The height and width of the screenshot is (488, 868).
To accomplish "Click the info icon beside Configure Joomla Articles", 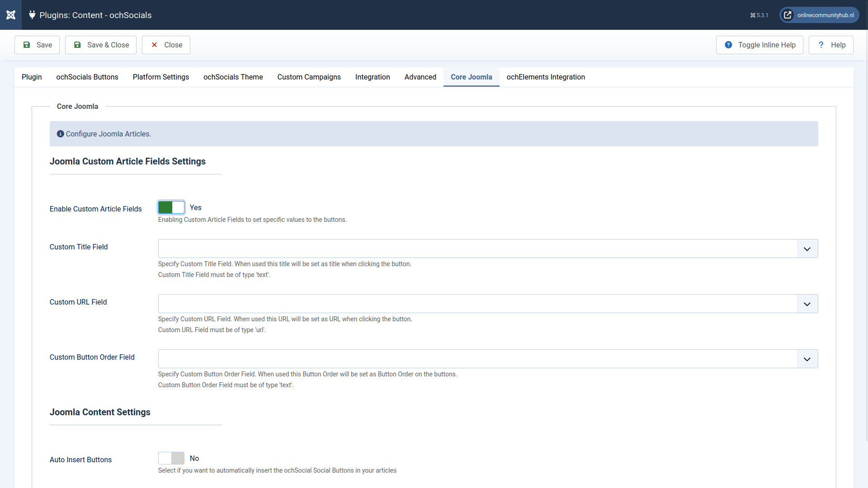I will 60,134.
